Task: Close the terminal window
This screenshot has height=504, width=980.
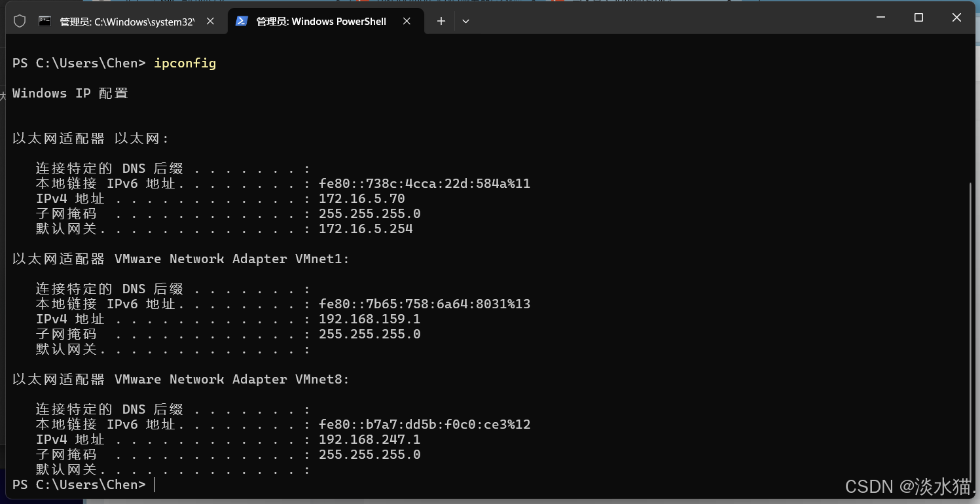Action: point(956,18)
